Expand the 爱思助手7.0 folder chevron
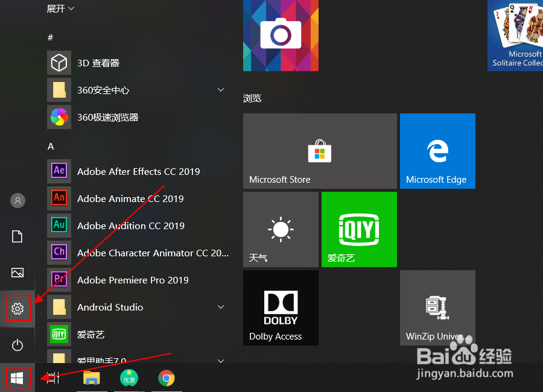Image resolution: width=543 pixels, height=392 pixels. tap(221, 361)
